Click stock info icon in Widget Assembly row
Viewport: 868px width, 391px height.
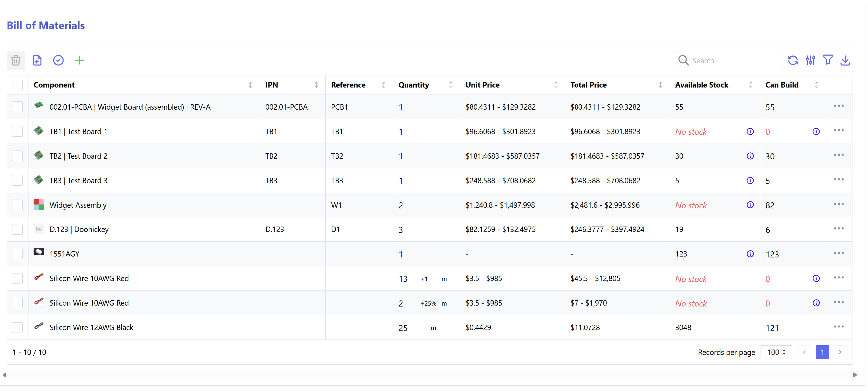click(x=750, y=205)
